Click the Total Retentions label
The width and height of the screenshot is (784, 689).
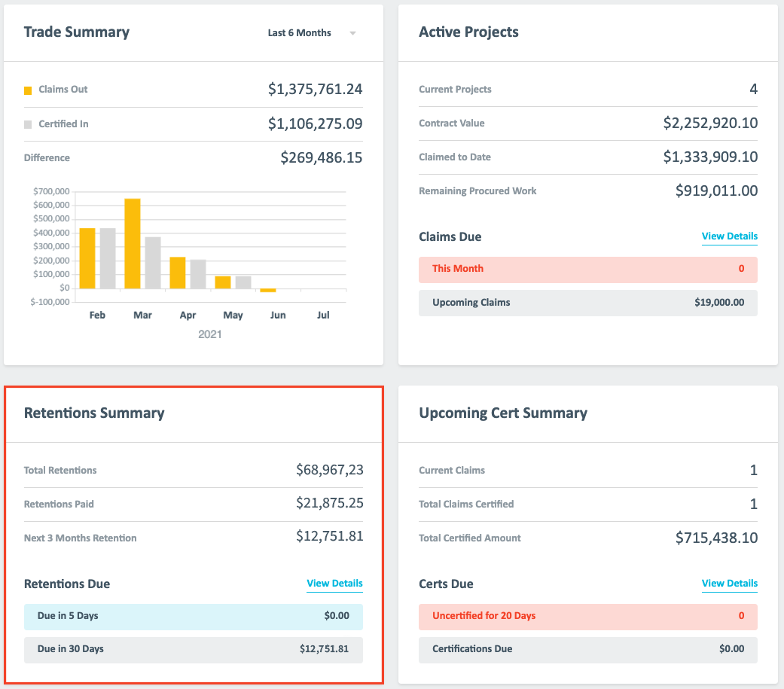(x=60, y=470)
